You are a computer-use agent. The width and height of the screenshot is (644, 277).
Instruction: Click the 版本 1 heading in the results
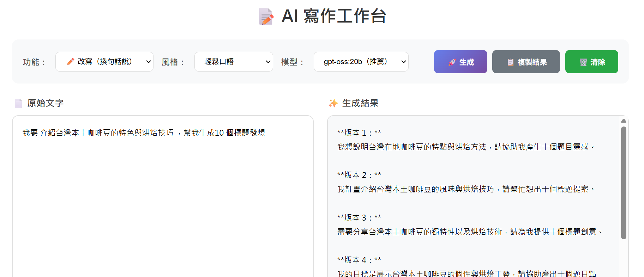pyautogui.click(x=359, y=133)
